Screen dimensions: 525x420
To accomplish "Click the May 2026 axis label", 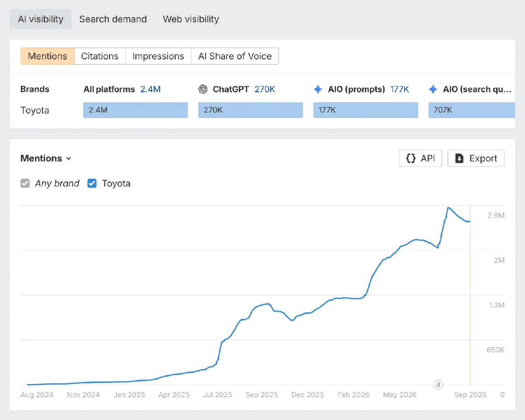I will (x=400, y=395).
